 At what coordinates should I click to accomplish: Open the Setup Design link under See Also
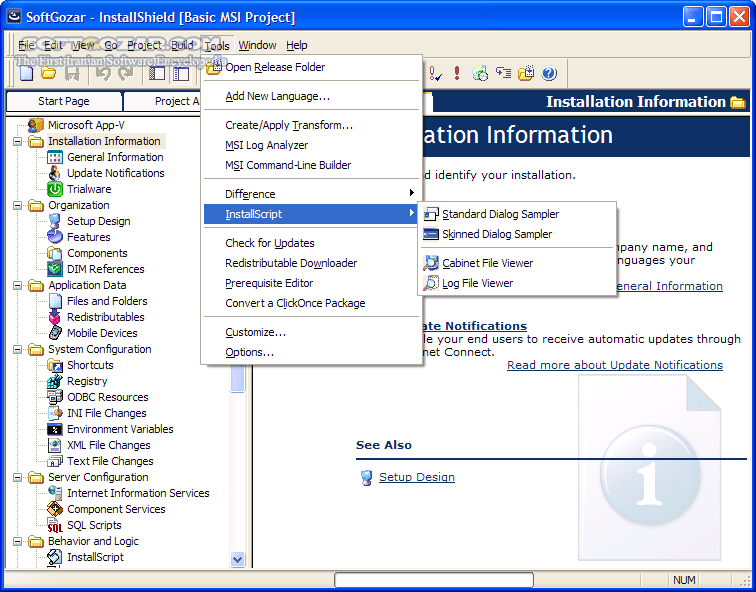click(416, 477)
